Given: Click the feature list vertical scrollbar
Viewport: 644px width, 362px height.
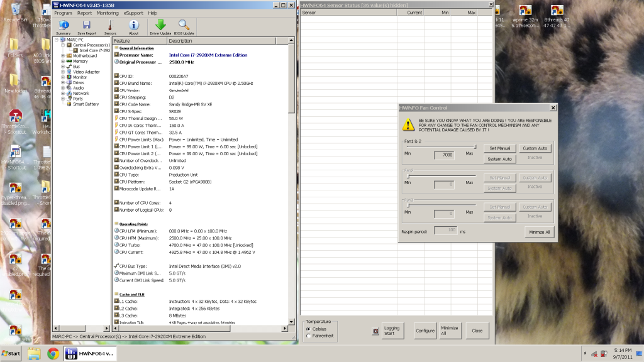Looking at the screenshot, I should coord(291,180).
